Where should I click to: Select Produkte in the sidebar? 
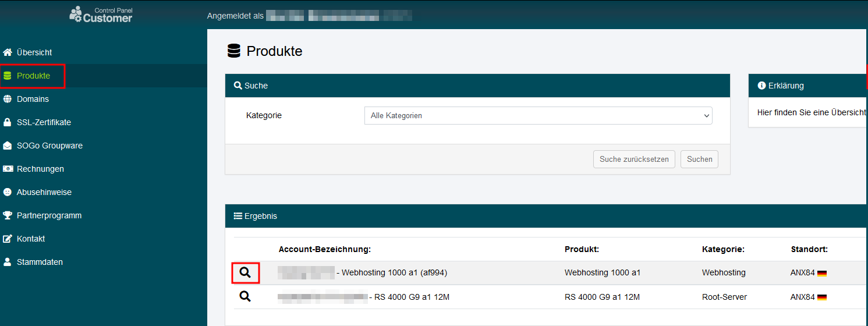pyautogui.click(x=33, y=76)
